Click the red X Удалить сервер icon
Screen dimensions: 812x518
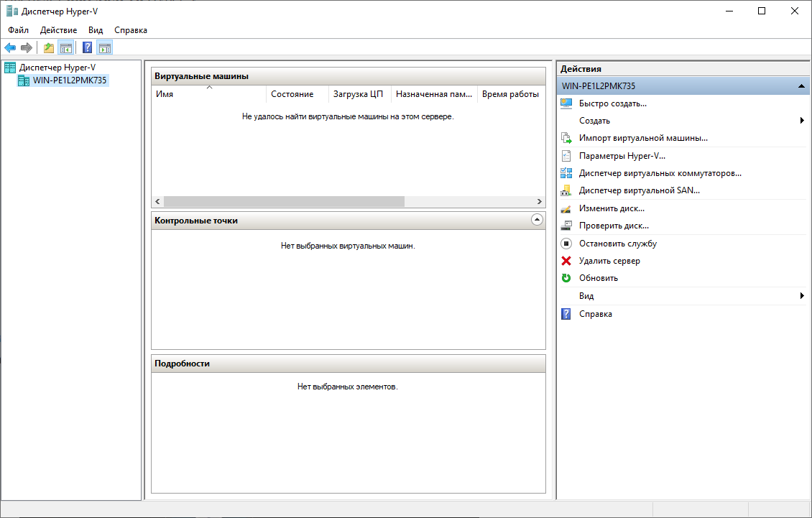point(566,261)
